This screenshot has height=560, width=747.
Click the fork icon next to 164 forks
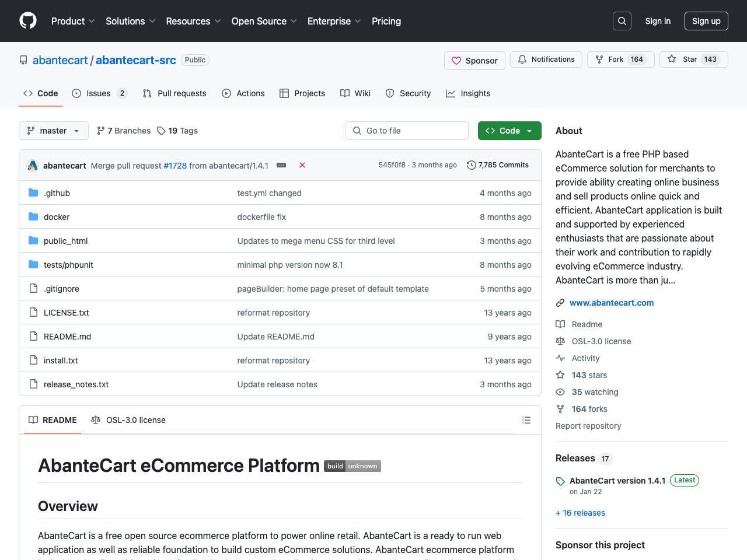coord(560,409)
